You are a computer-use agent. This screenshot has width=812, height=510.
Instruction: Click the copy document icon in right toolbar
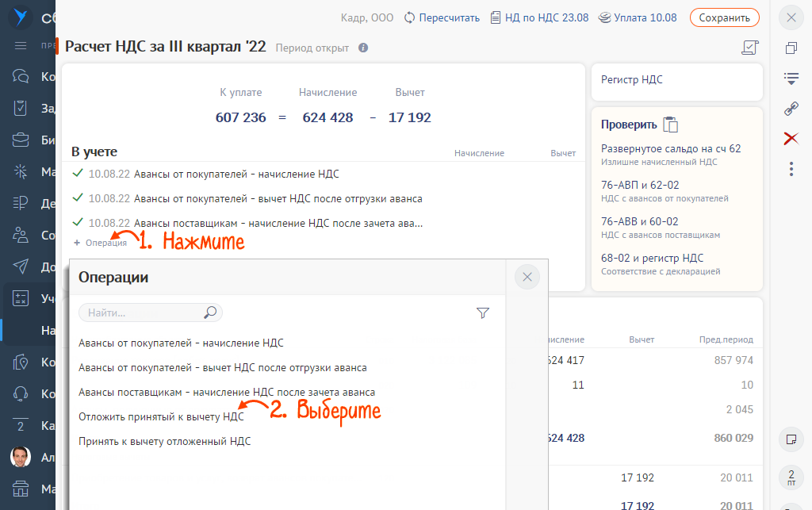pos(791,48)
